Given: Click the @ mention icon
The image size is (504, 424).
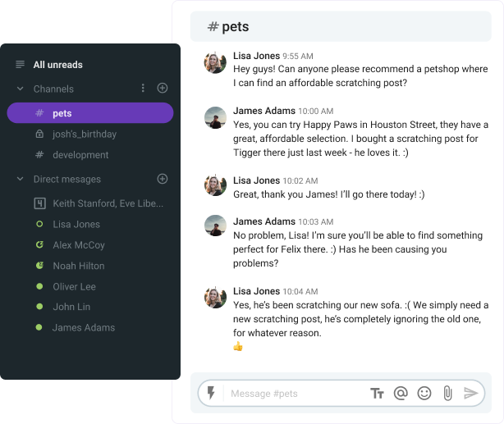Looking at the screenshot, I should pyautogui.click(x=401, y=394).
